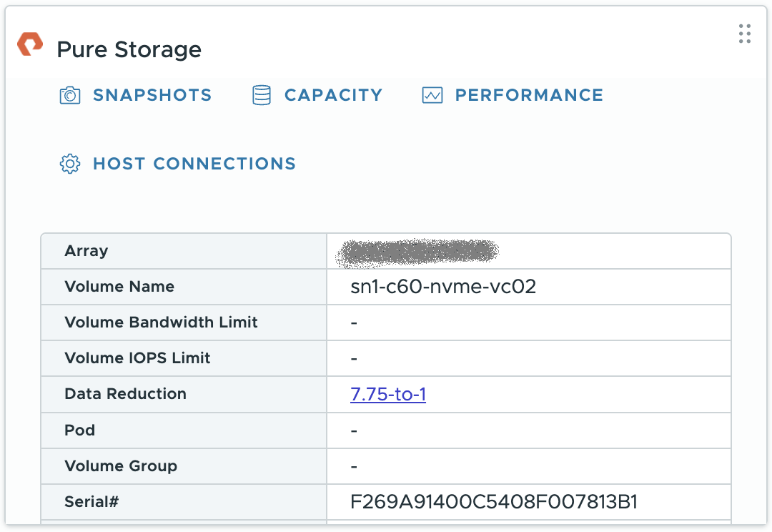Viewport: 772px width, 532px height.
Task: Click the Volume Bandwidth Limit row
Action: click(161, 322)
